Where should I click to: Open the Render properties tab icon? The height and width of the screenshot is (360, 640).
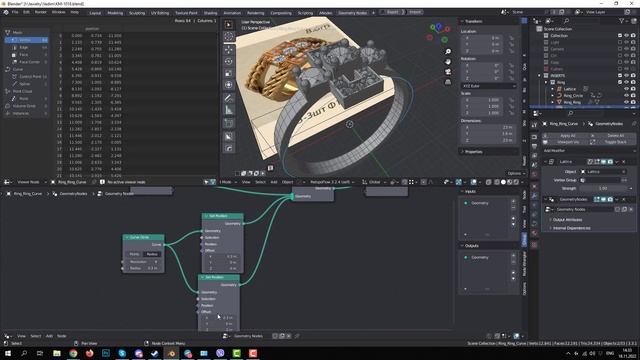click(534, 137)
